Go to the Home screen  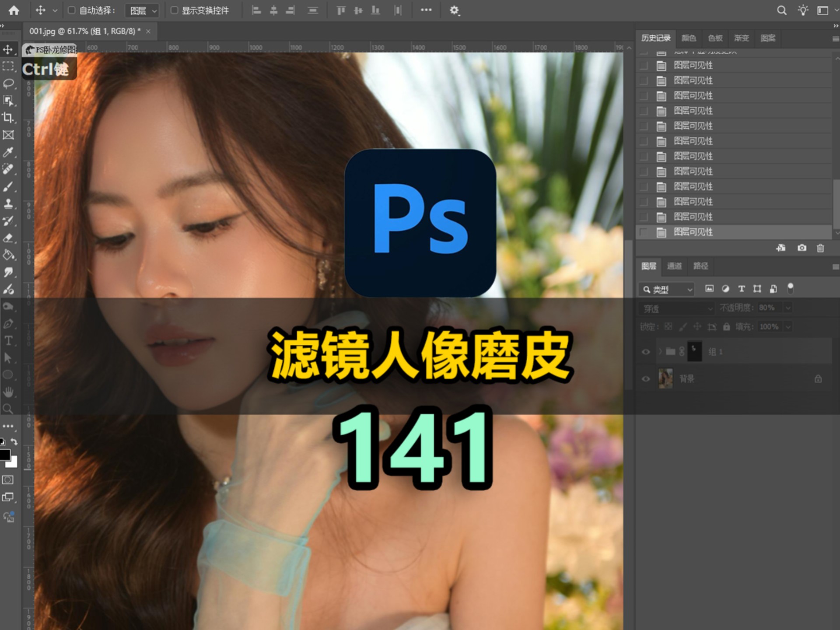[14, 10]
